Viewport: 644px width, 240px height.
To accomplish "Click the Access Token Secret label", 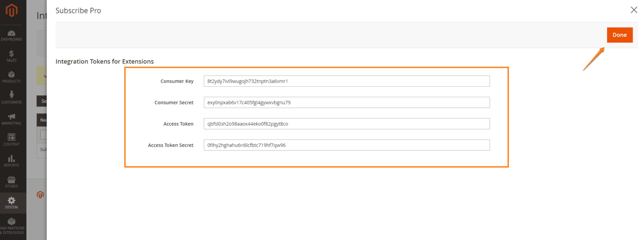I will (171, 145).
